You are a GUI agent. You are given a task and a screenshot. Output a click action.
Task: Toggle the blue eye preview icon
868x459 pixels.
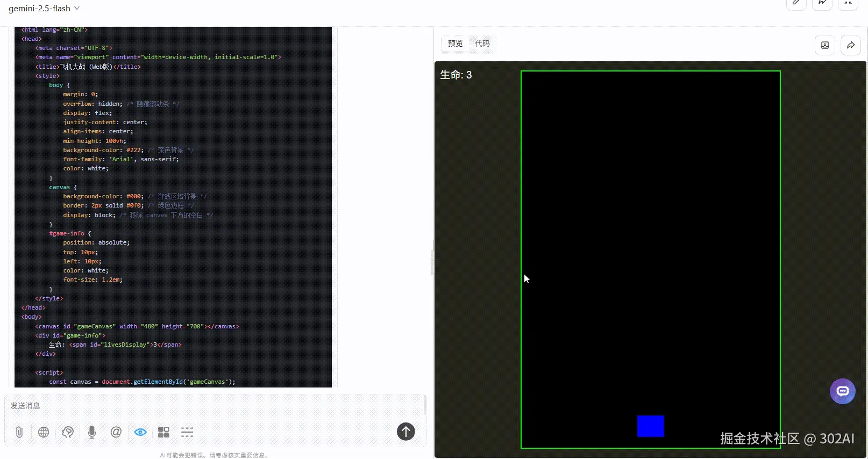pos(140,432)
